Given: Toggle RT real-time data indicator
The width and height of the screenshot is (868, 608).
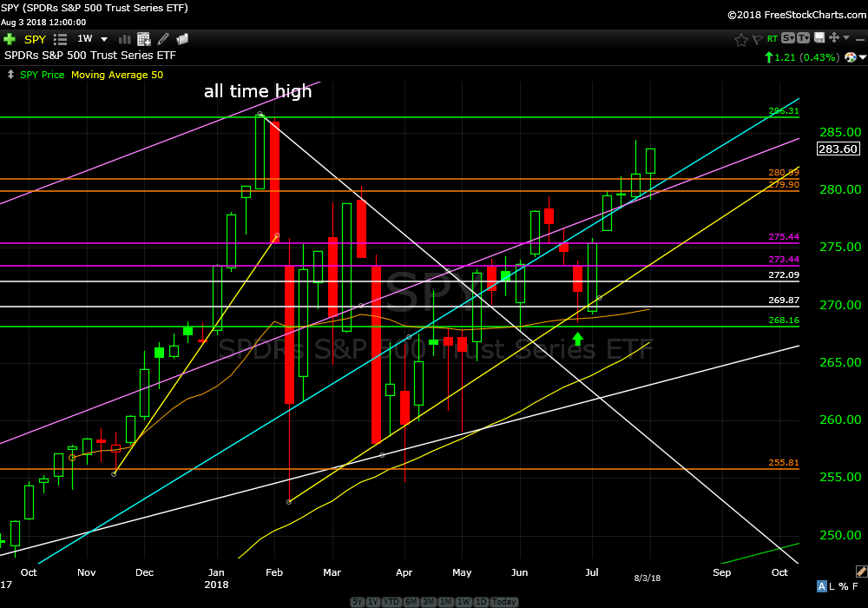Looking at the screenshot, I should tap(772, 39).
